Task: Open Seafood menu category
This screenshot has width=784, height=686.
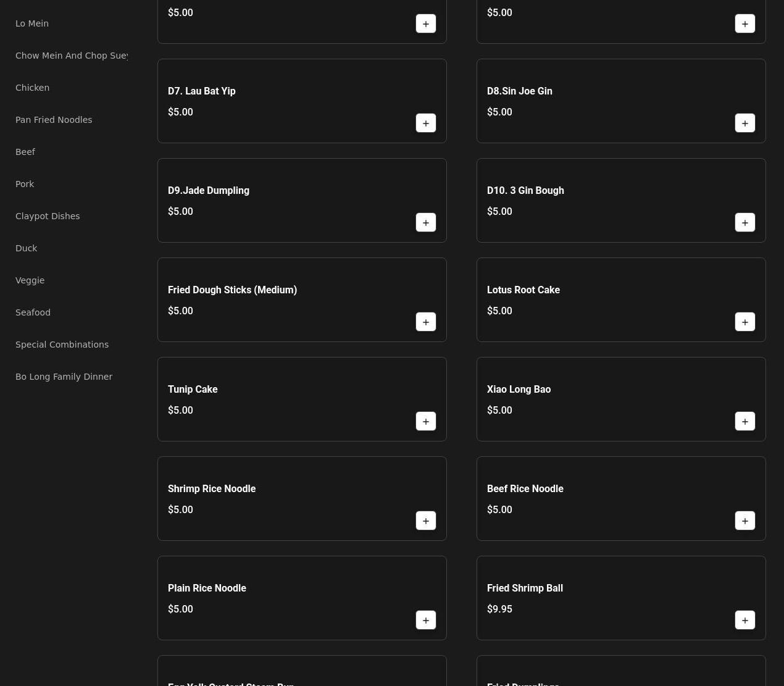Action: pyautogui.click(x=33, y=312)
